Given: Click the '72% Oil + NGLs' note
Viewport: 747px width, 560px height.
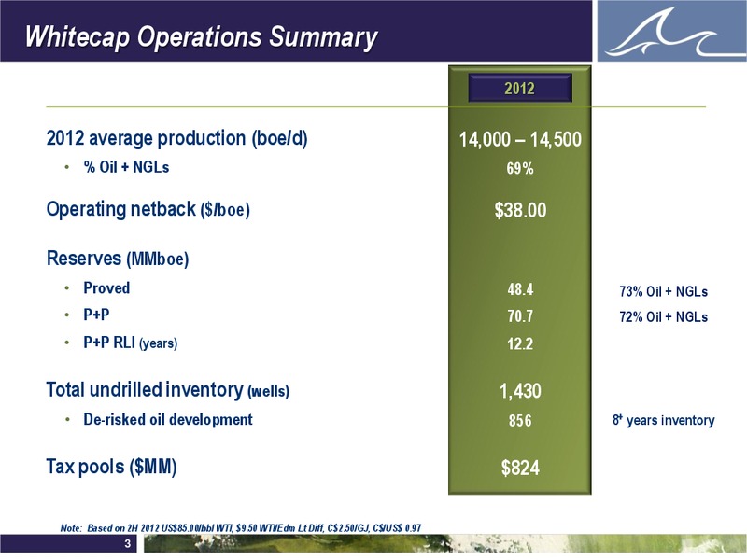Looking at the screenshot, I should [x=663, y=316].
